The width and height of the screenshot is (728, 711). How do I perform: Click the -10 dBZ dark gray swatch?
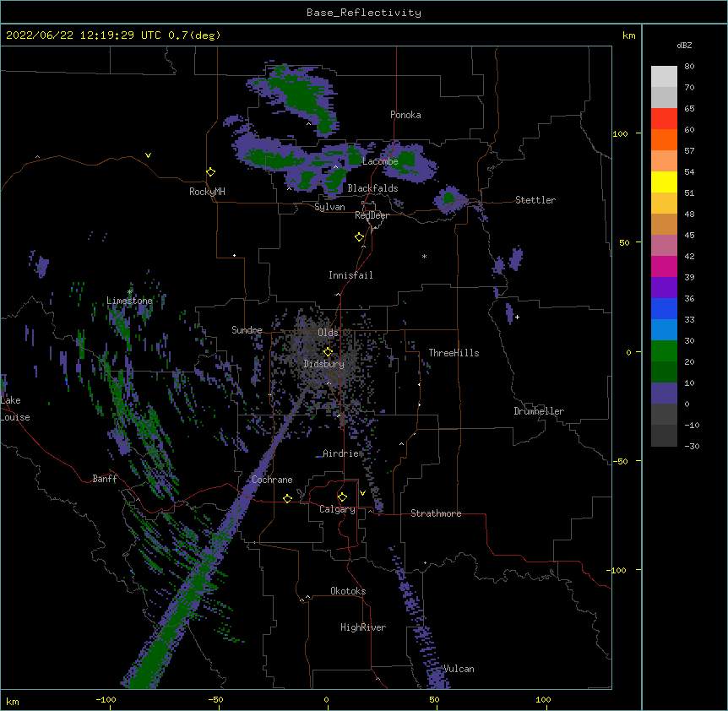(664, 436)
